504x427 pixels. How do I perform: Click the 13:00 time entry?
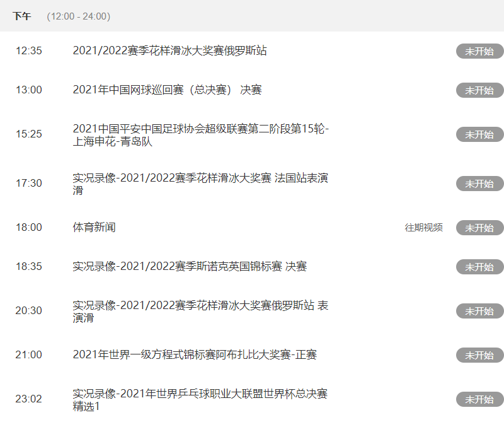(x=29, y=90)
